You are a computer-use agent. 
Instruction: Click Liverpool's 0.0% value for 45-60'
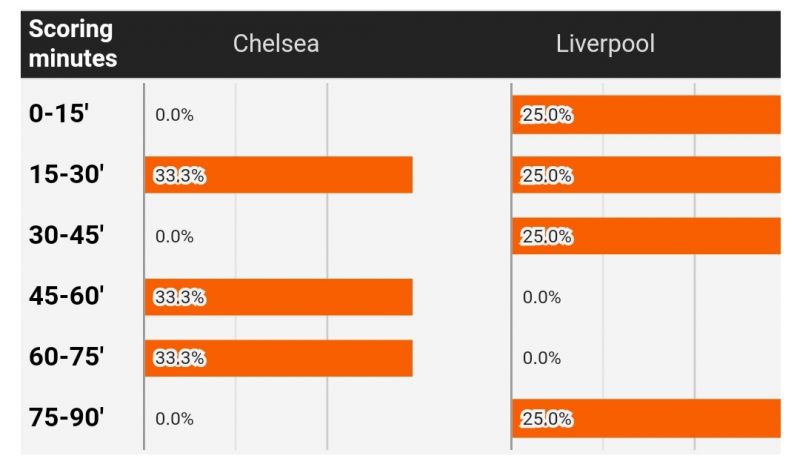click(542, 297)
